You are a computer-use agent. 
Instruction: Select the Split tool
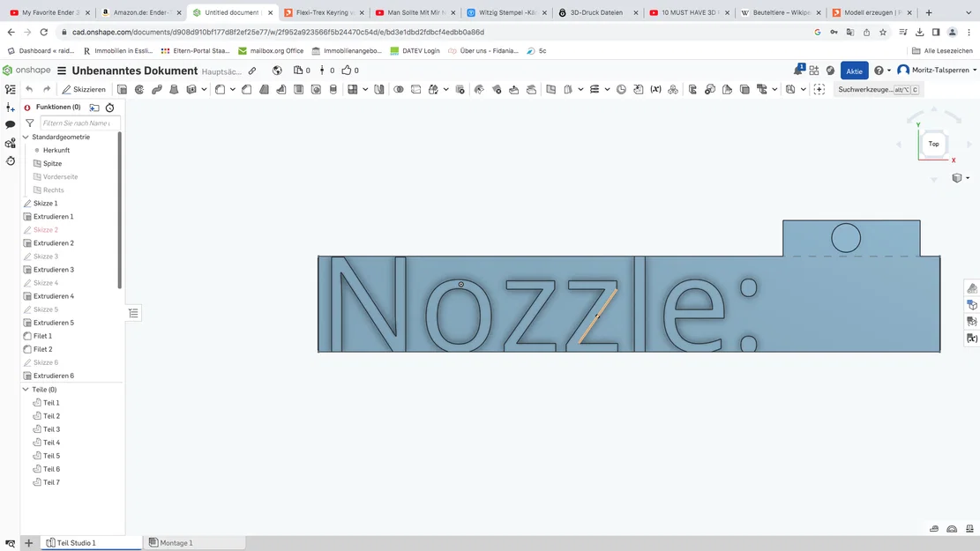point(415,89)
